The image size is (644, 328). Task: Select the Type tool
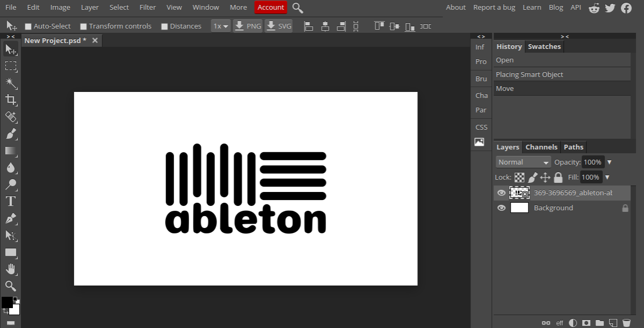coord(11,202)
